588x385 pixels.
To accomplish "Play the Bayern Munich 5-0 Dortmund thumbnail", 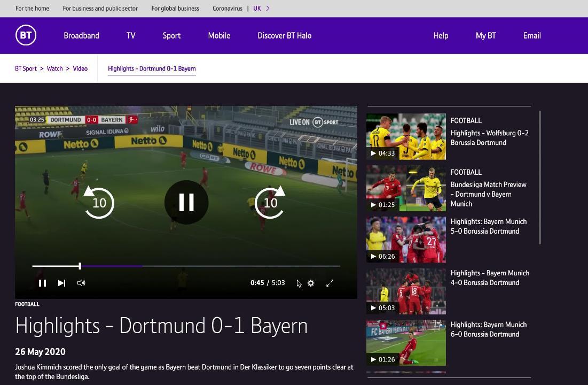I will (x=406, y=240).
